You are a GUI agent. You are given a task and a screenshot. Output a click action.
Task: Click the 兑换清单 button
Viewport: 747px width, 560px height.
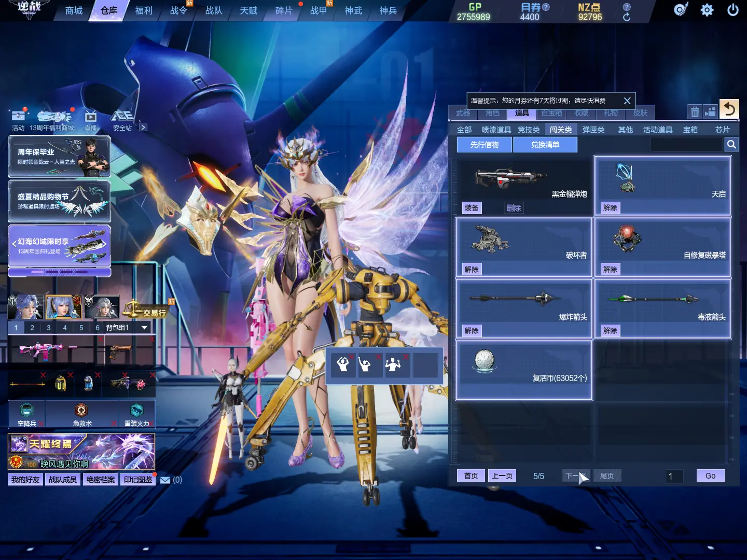pyautogui.click(x=545, y=145)
